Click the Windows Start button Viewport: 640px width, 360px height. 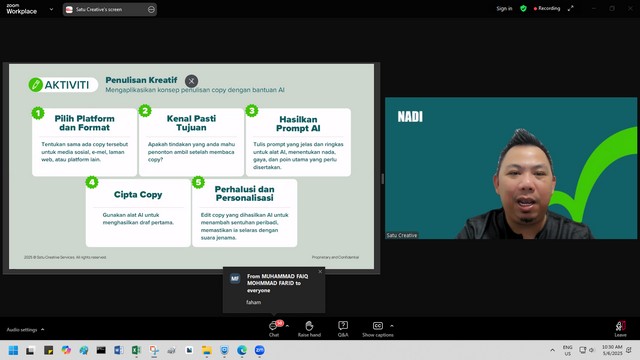13,350
